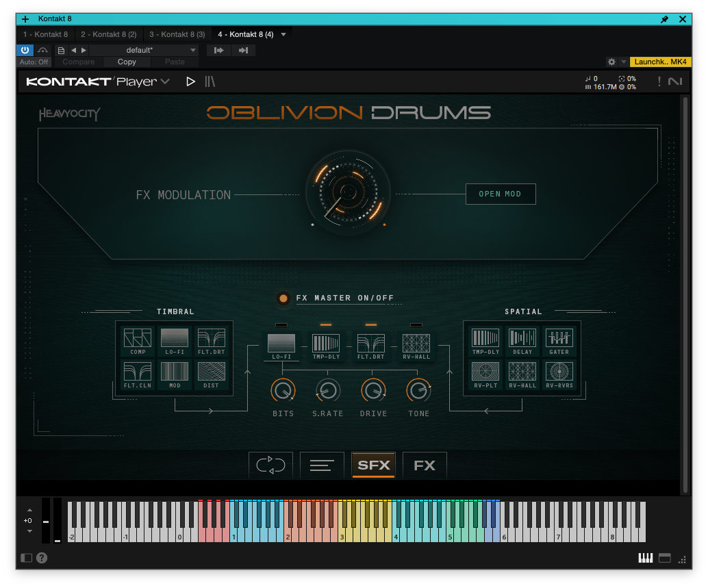Select the LO-FI slot in the FX chain
708x588 pixels.
[281, 346]
